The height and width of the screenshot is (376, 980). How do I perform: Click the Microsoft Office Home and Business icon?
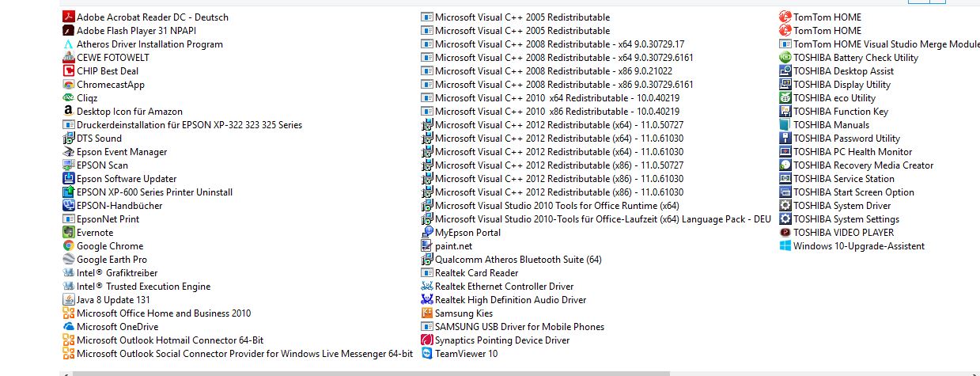tap(69, 313)
